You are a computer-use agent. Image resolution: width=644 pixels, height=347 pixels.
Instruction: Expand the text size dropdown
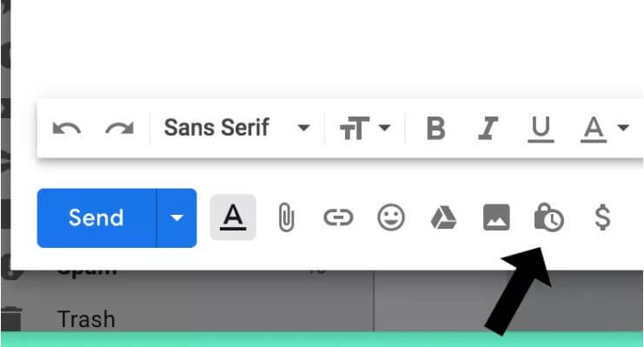(x=365, y=128)
